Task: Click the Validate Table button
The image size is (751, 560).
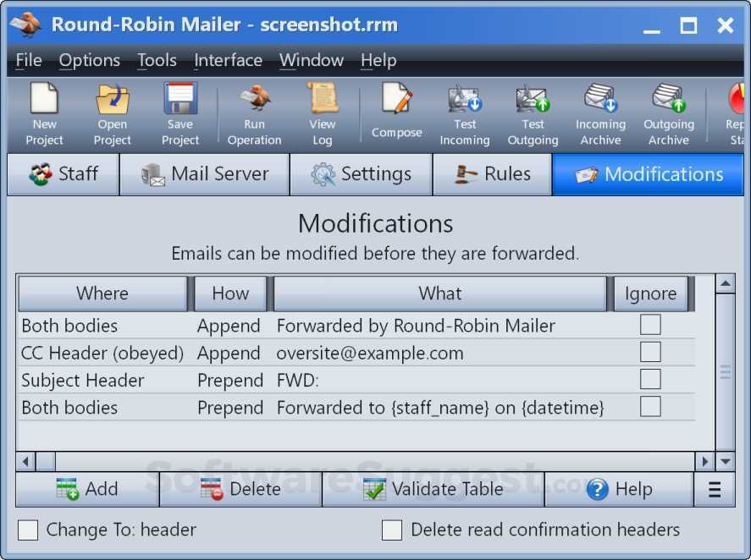Action: coord(433,489)
